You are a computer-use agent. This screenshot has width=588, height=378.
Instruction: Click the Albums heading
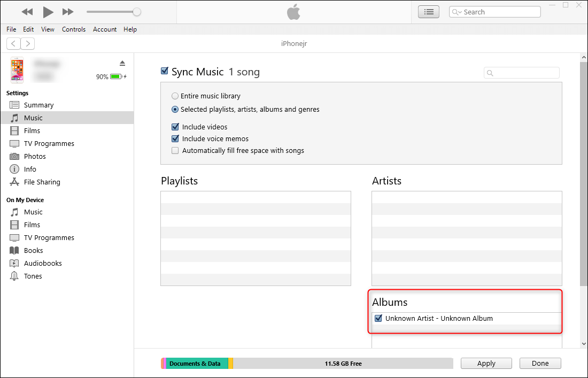point(390,302)
